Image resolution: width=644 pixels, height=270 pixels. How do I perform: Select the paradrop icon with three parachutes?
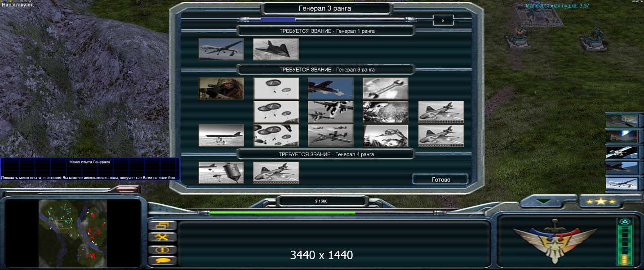[276, 112]
